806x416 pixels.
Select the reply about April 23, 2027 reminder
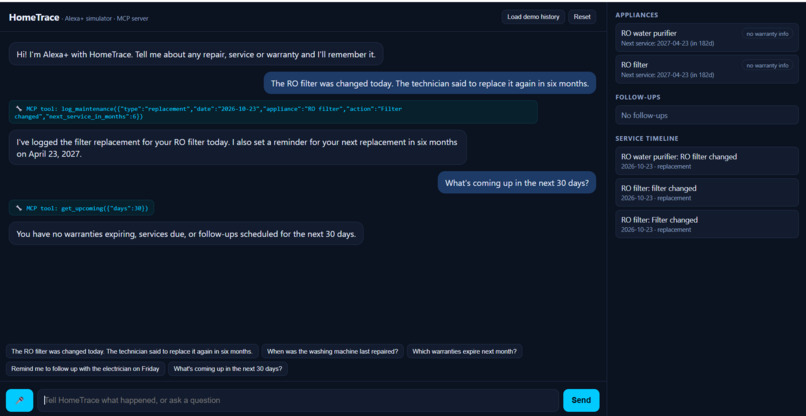click(237, 148)
